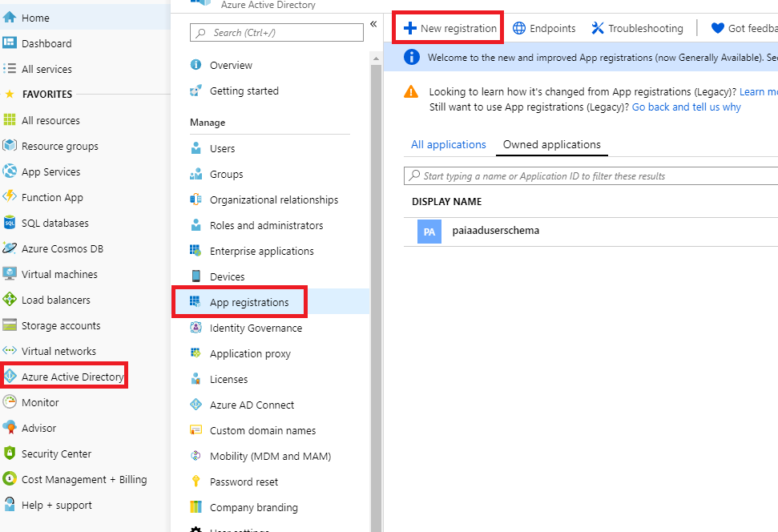Click the Load balancers diamond icon
This screenshot has width=778, height=532.
10,300
